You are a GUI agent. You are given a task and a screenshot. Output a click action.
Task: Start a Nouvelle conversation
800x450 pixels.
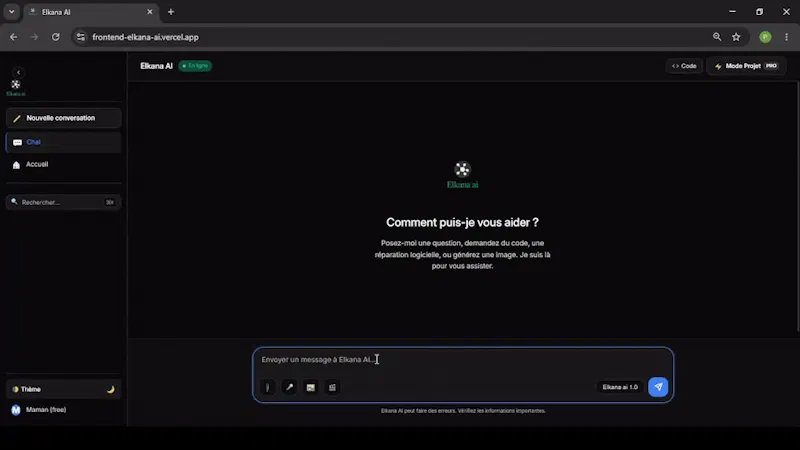pyautogui.click(x=64, y=118)
